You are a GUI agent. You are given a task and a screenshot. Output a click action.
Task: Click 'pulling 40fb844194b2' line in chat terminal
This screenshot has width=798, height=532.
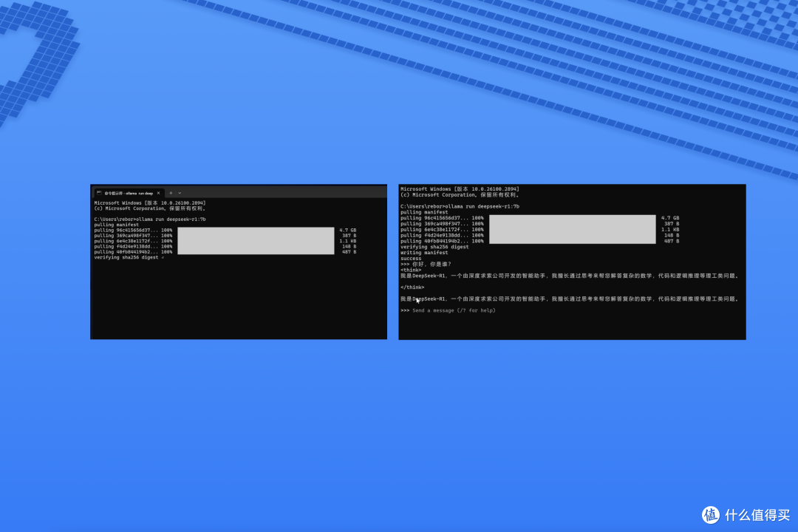tap(442, 242)
